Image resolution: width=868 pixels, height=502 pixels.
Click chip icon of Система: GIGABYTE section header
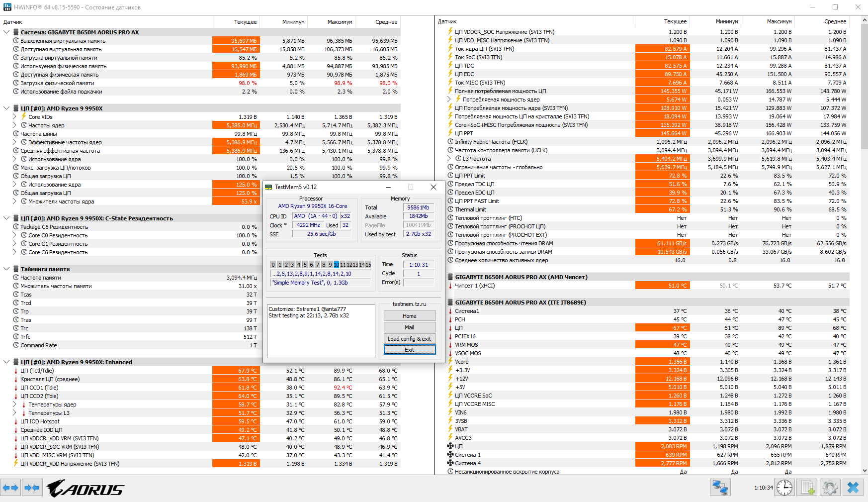(16, 32)
